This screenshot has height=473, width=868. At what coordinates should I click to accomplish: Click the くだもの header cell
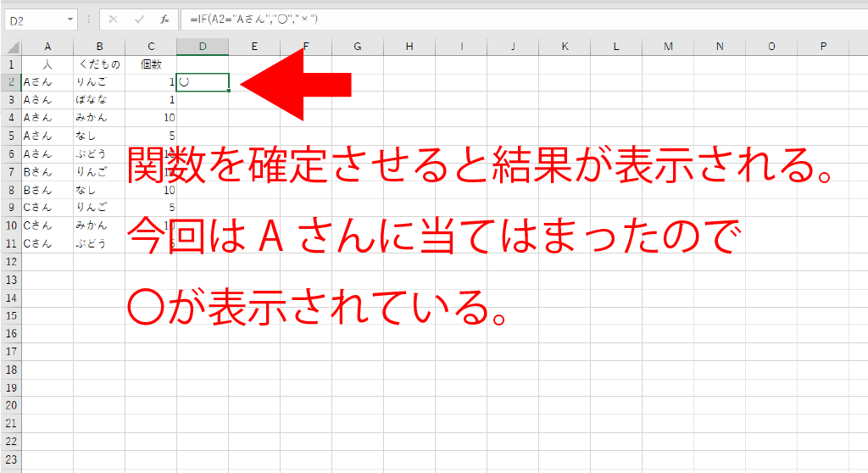[99, 64]
